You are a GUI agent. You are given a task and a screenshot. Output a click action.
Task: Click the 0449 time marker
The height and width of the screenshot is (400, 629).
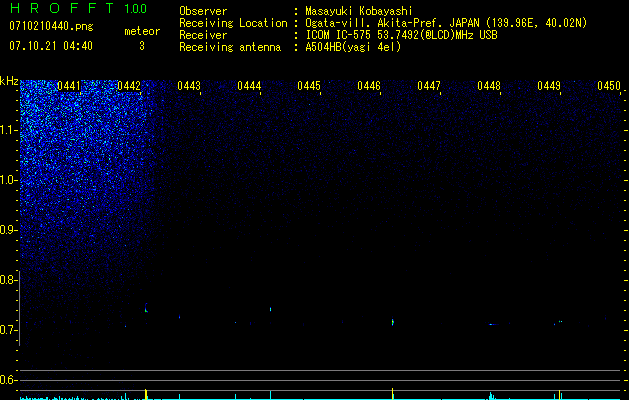pos(549,86)
